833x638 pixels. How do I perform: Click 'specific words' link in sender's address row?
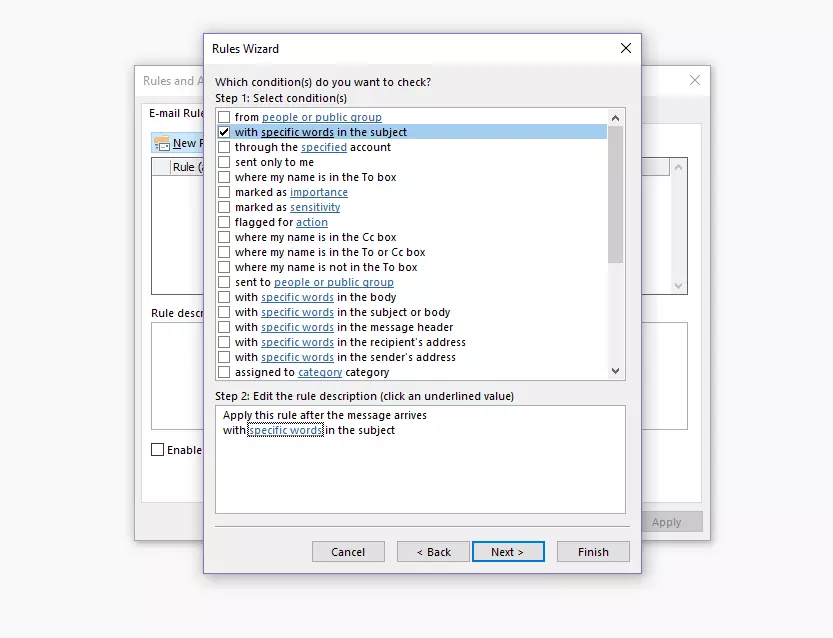(298, 357)
